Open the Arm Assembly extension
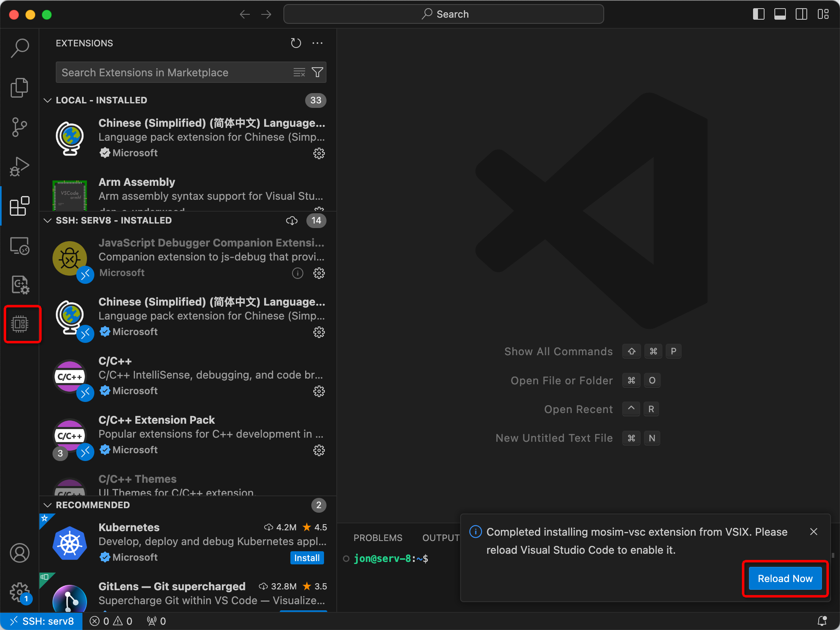Image resolution: width=840 pixels, height=630 pixels. coord(189,193)
